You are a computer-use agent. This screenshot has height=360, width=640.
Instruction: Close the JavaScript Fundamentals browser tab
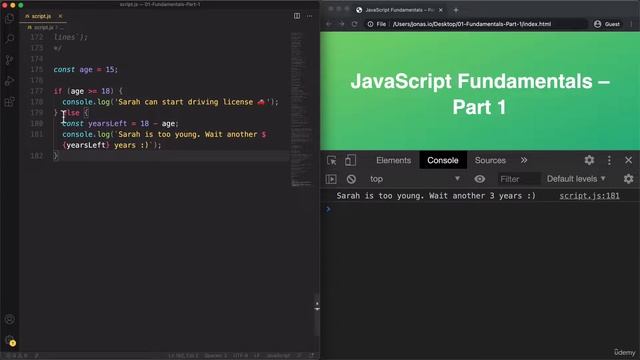[440, 10]
